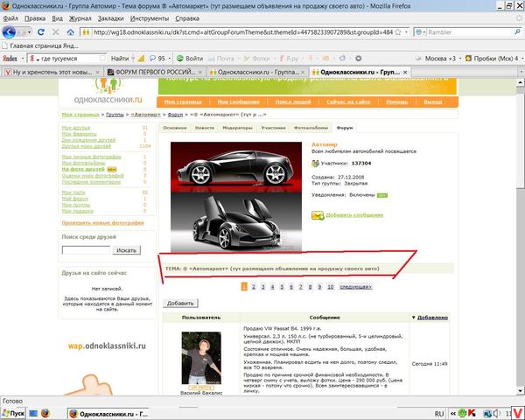This screenshot has height=420, width=525.
Task: Click the yellow envelope add-message icon
Action: click(x=318, y=215)
